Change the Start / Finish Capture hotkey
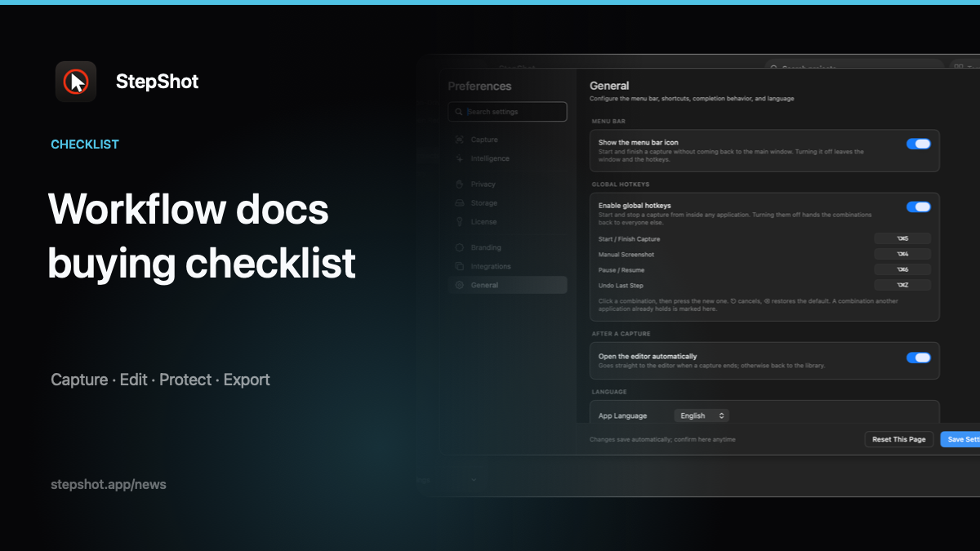 tap(902, 239)
